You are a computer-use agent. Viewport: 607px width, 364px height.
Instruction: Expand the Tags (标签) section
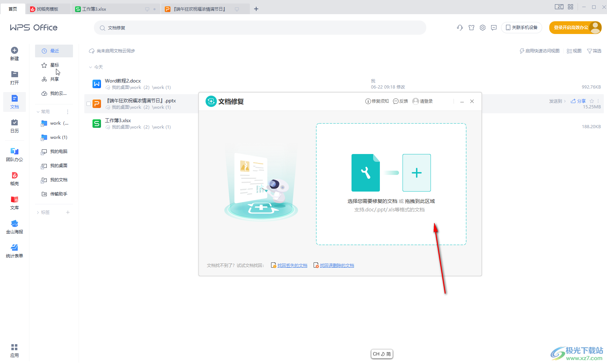coord(38,212)
